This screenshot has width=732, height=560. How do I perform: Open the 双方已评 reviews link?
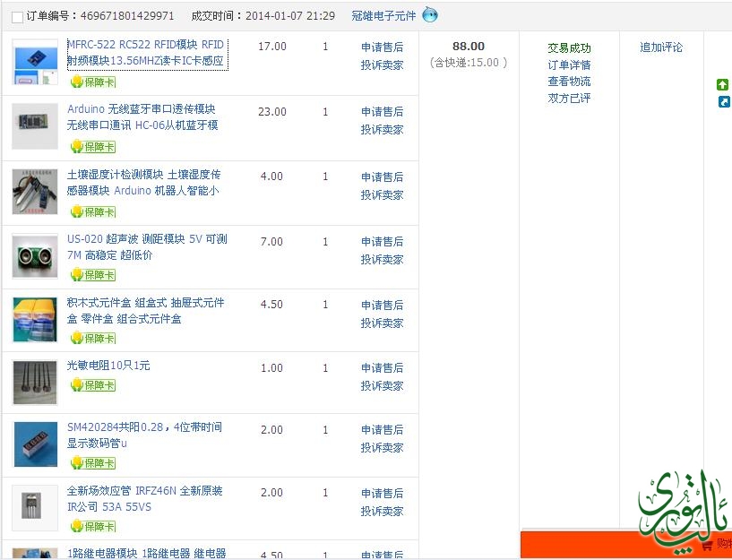coord(569,98)
